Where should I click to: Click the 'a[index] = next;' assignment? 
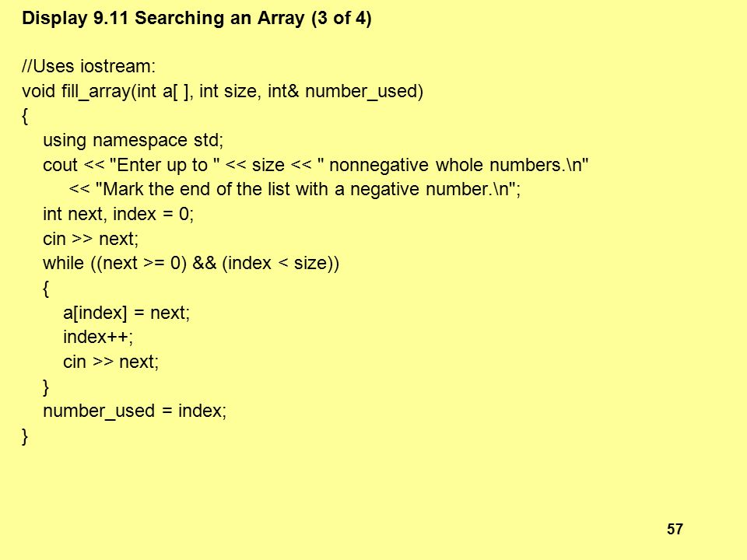pos(126,313)
